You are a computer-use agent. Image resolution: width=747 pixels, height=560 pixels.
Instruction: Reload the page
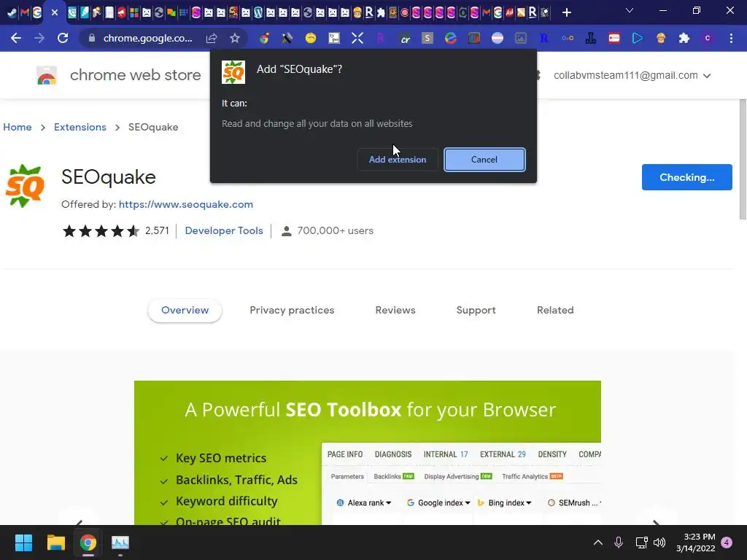tap(63, 38)
